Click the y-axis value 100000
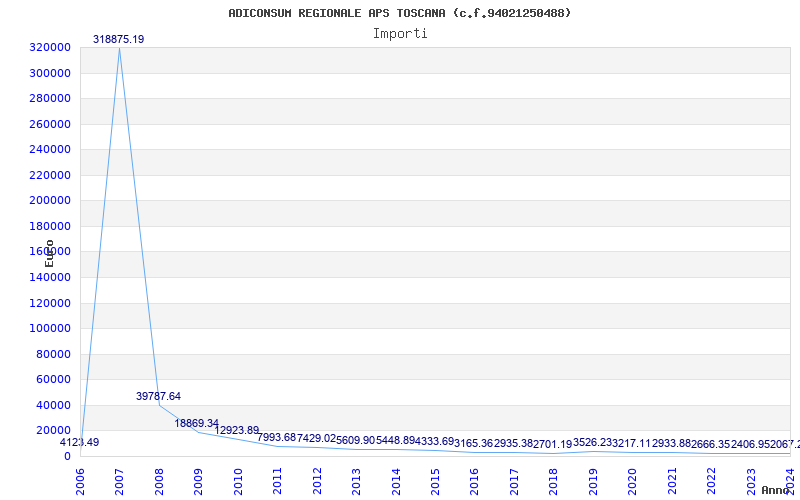The width and height of the screenshot is (800, 500). tap(49, 329)
